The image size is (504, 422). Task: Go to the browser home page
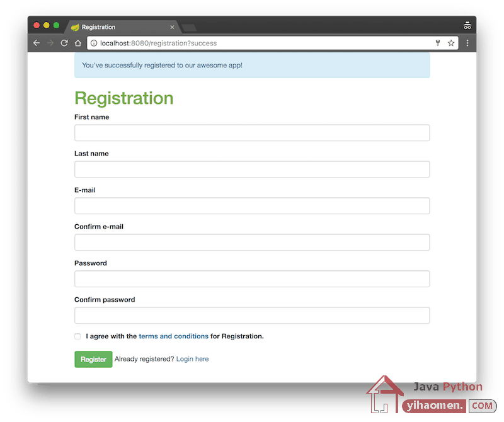click(x=77, y=43)
